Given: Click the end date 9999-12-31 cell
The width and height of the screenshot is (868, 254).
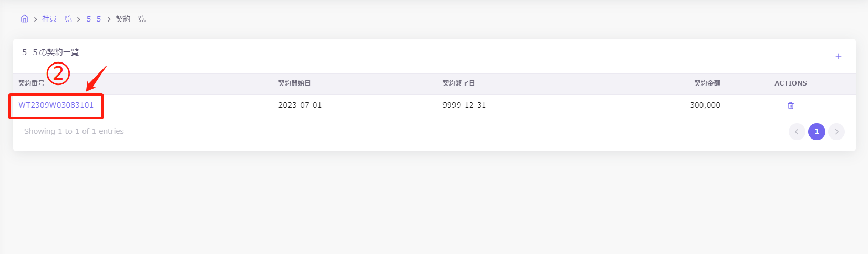Looking at the screenshot, I should click(464, 105).
